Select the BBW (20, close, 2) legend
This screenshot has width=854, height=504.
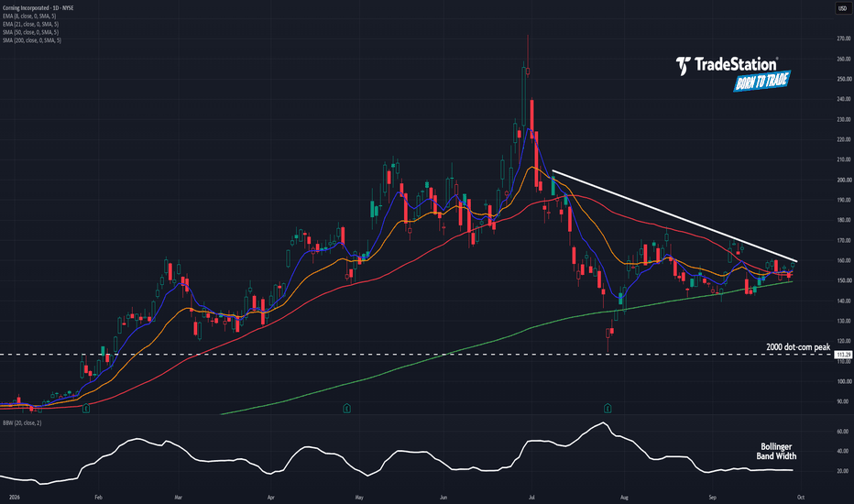pos(22,422)
